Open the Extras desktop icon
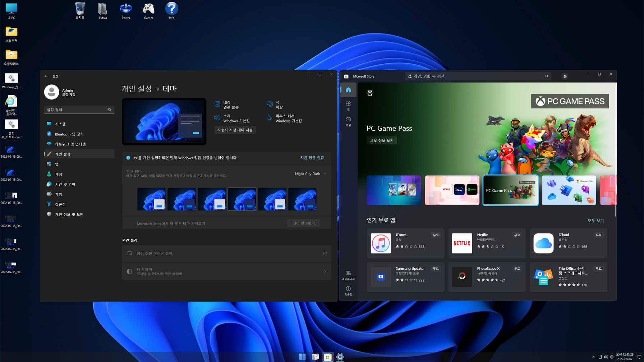Screen dimensions: 644x362 (103, 11)
